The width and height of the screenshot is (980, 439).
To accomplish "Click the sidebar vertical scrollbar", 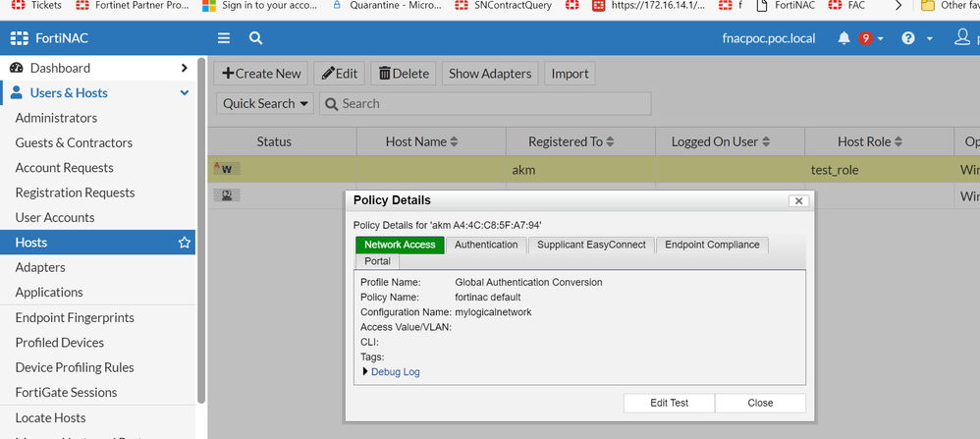I will pyautogui.click(x=201, y=232).
